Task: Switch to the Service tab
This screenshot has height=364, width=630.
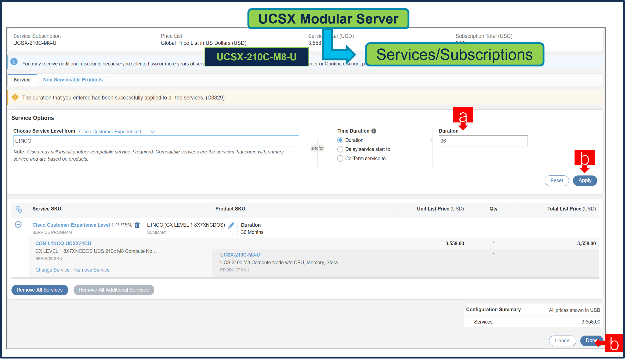Action: tap(22, 80)
